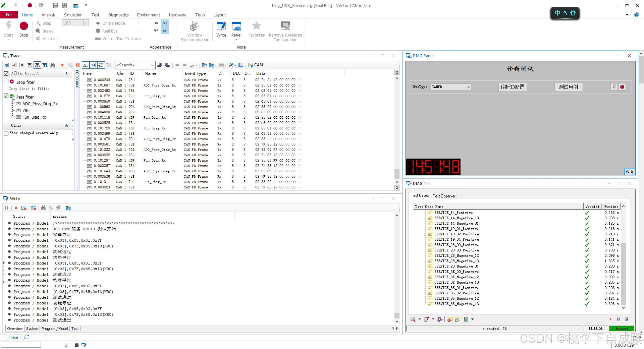Expand the Real Bus dropdown

(139, 31)
